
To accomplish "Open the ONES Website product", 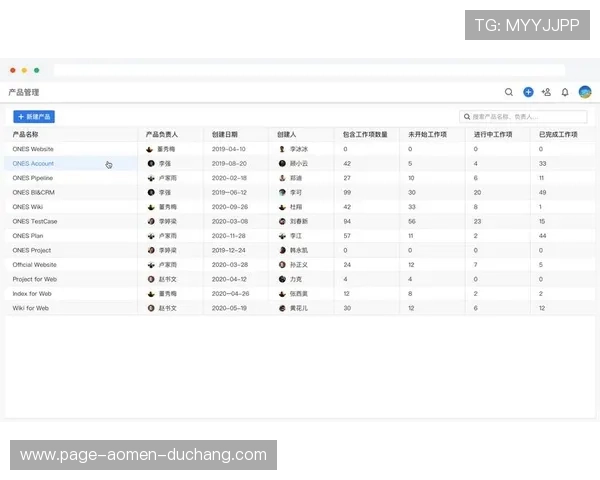I will click(x=33, y=149).
